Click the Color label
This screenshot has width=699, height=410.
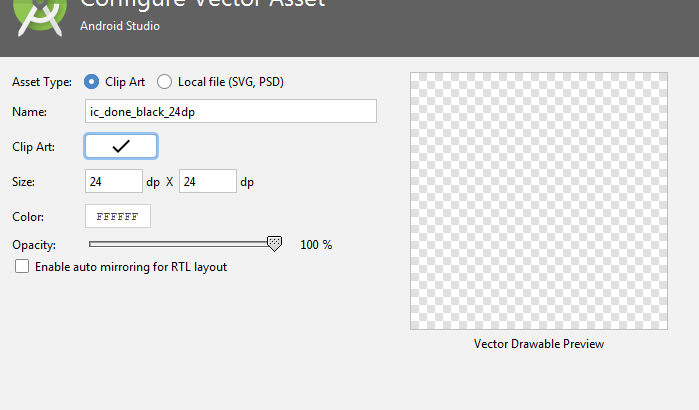click(x=28, y=217)
